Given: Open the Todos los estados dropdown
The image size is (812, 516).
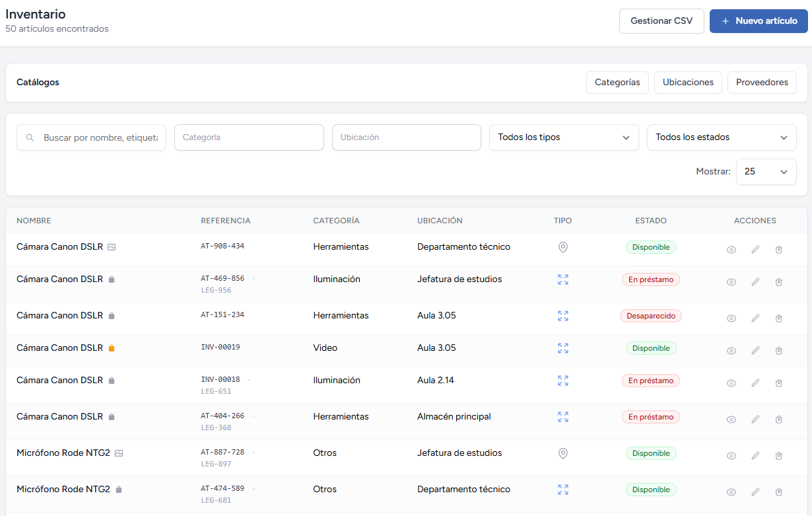Looking at the screenshot, I should tap(722, 137).
